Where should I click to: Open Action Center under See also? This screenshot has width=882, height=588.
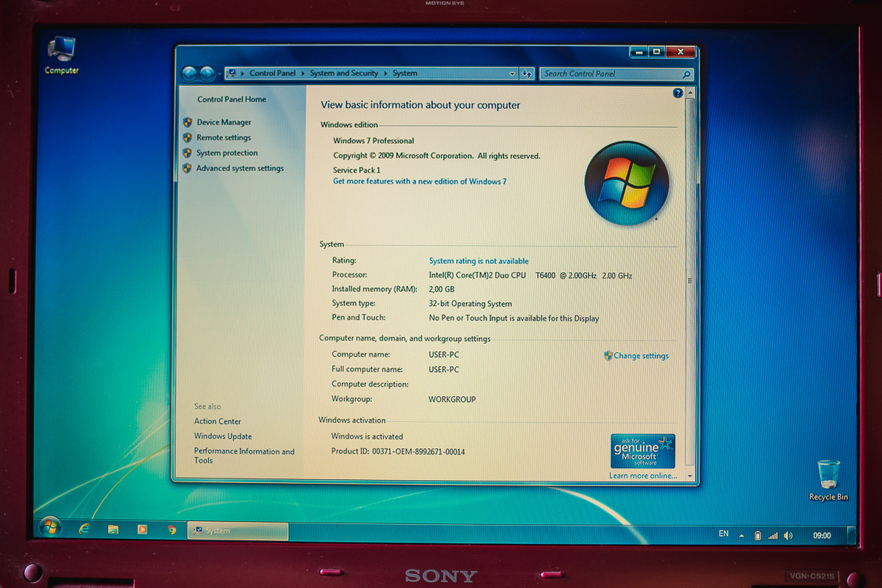pos(218,421)
